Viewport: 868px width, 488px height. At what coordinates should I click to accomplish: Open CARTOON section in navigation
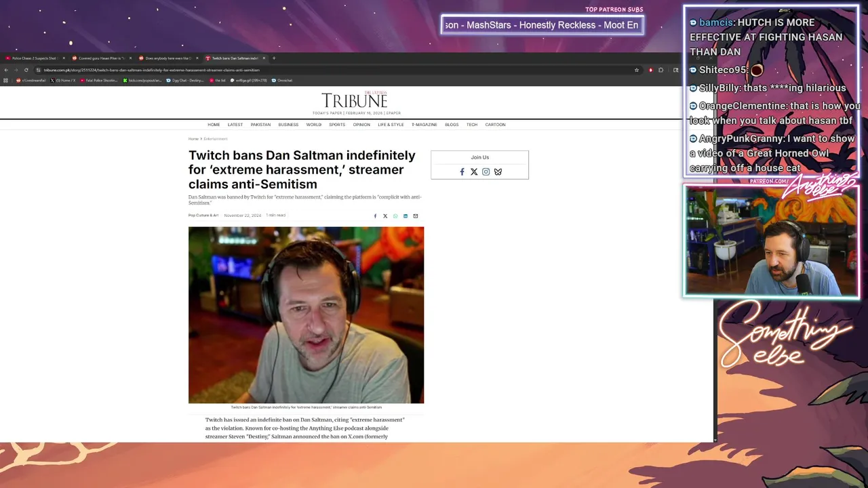(495, 125)
